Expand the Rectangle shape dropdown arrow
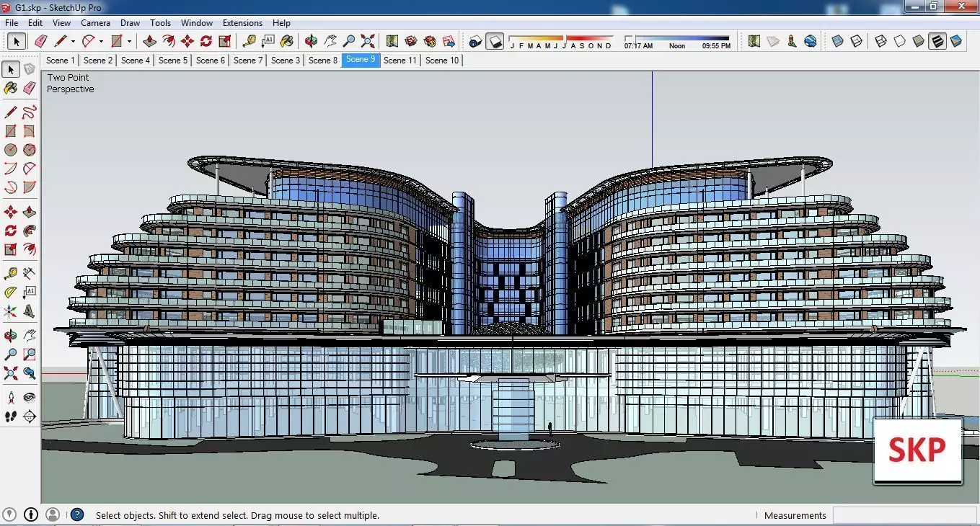 coord(129,42)
